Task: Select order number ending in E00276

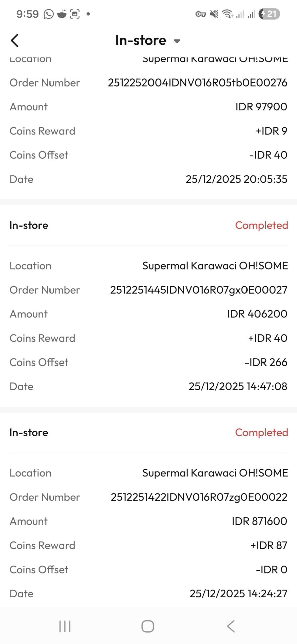Action: click(x=197, y=83)
